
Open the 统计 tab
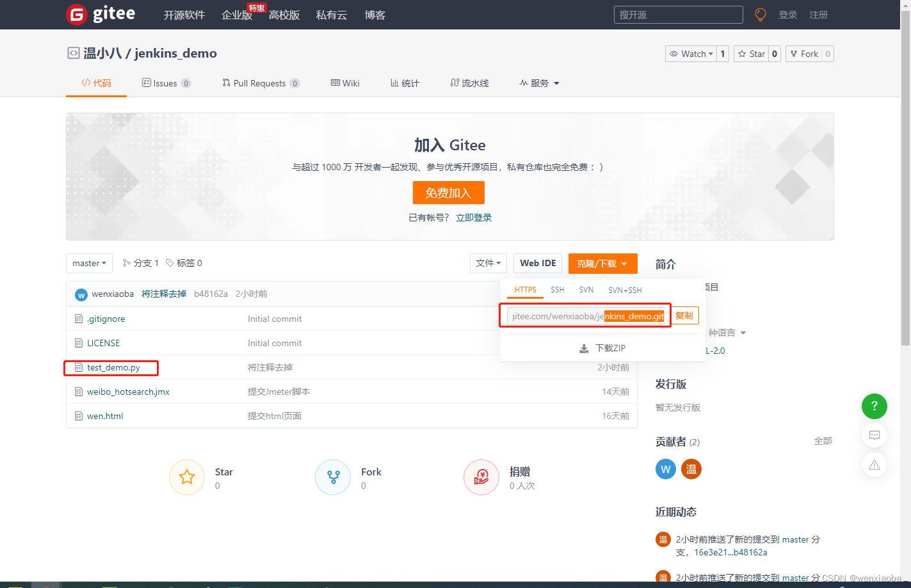405,83
